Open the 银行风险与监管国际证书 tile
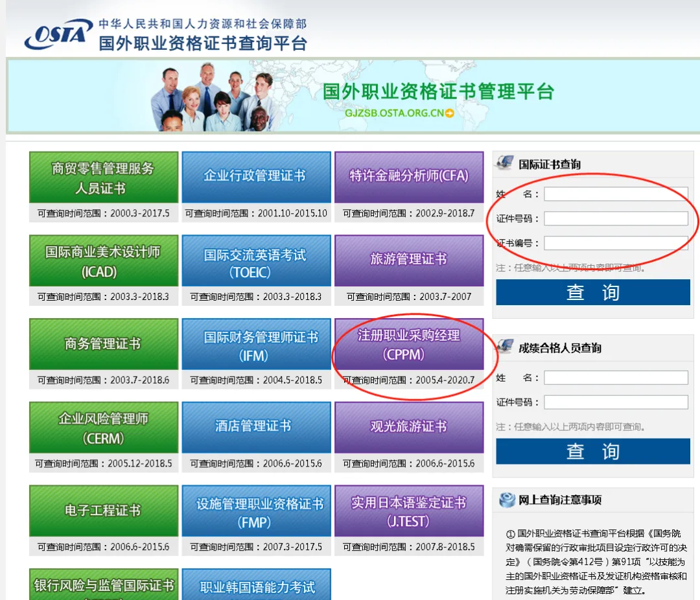 104,584
